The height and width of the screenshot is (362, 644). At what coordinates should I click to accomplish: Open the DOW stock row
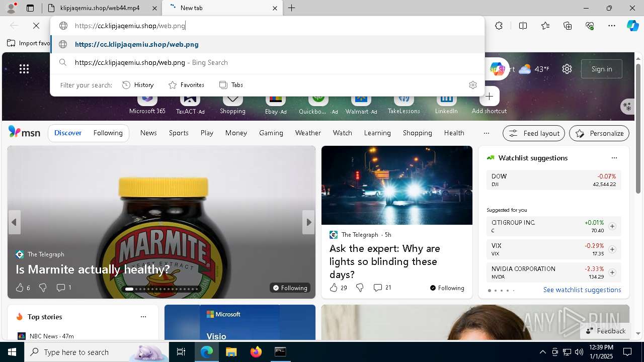553,180
